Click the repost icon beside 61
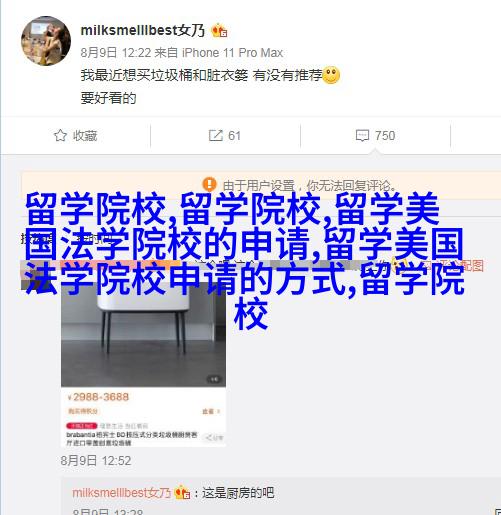This screenshot has width=501, height=515. pos(215,135)
